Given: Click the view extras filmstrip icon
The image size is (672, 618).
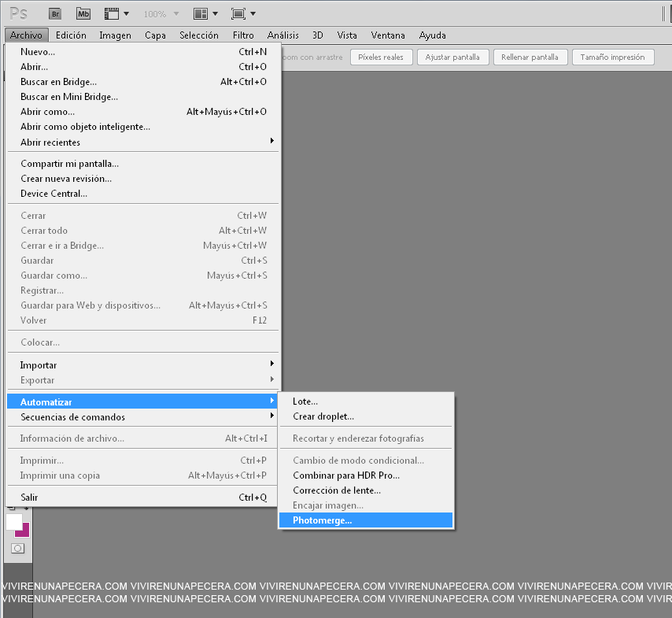Looking at the screenshot, I should point(112,13).
